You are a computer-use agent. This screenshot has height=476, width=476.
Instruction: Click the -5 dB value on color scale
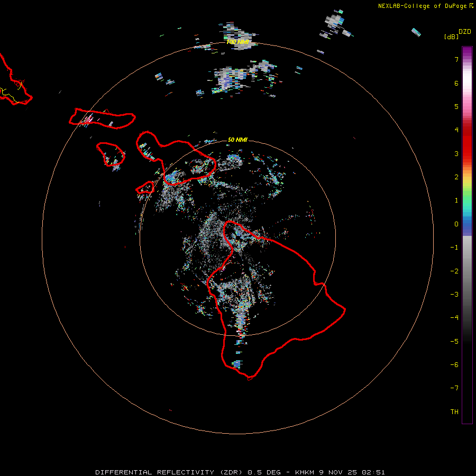pyautogui.click(x=454, y=342)
